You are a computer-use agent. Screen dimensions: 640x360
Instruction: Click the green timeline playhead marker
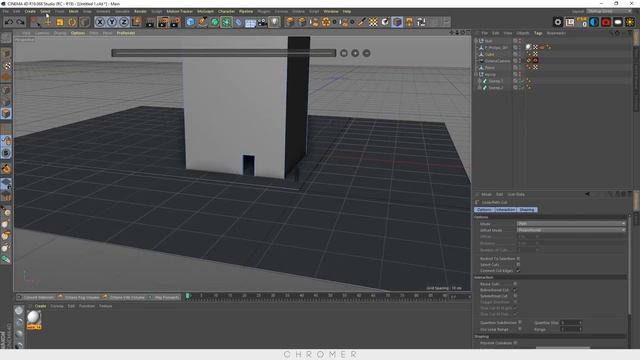pyautogui.click(x=188, y=296)
